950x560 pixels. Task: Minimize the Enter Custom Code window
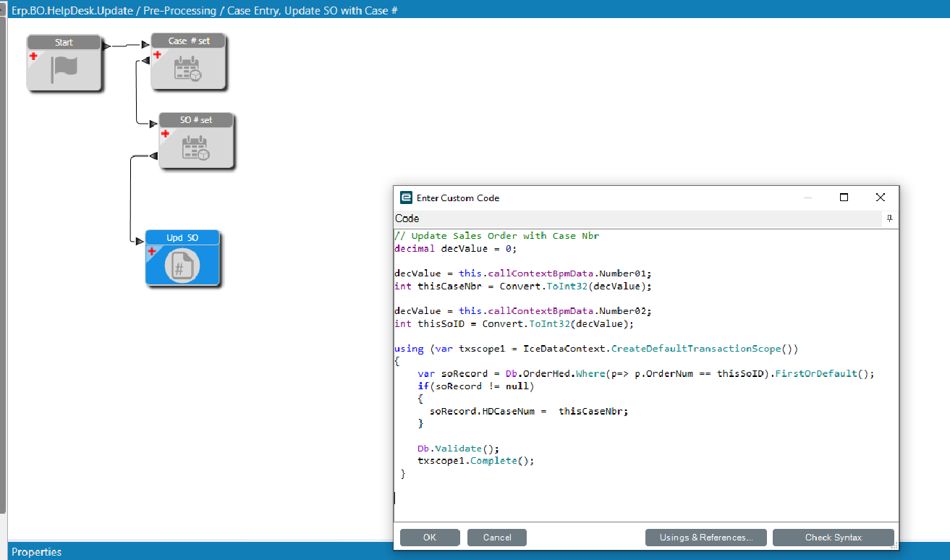(807, 198)
